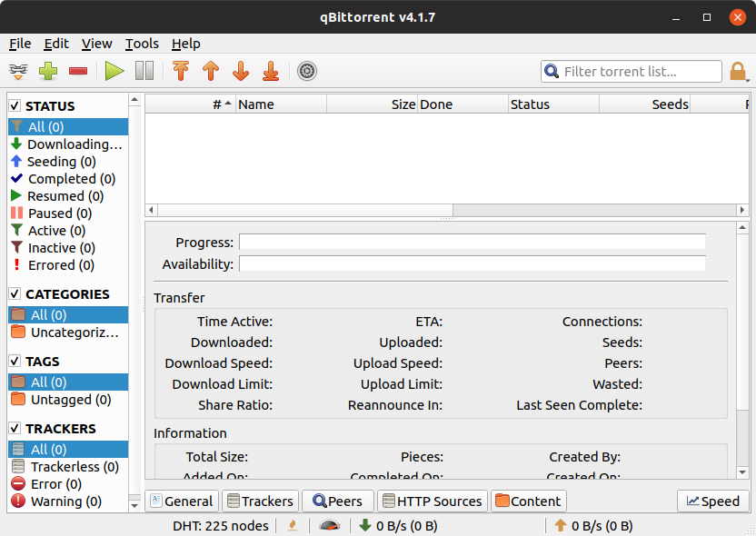Switch to the General tab
This screenshot has width=756, height=536.
tap(182, 501)
